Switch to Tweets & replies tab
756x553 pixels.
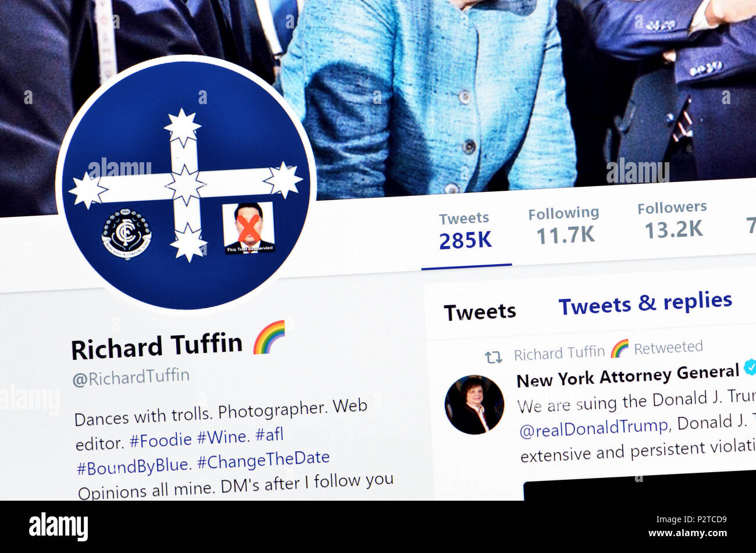click(x=645, y=303)
